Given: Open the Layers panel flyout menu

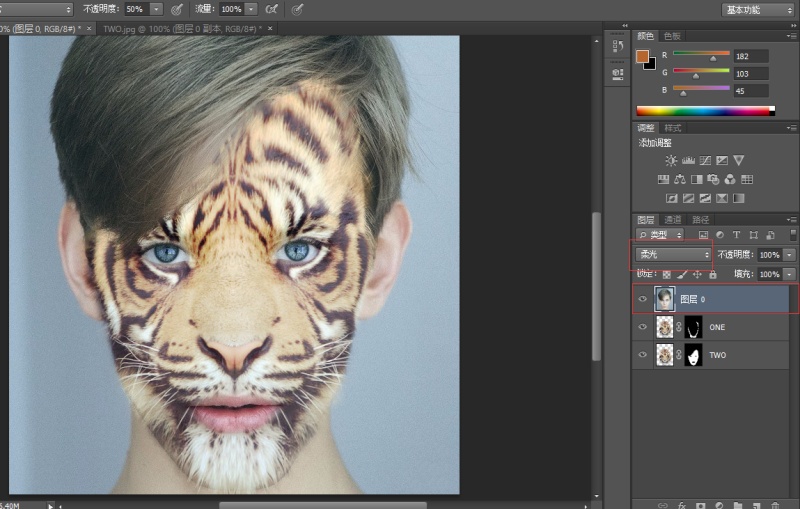Looking at the screenshot, I should pos(791,220).
